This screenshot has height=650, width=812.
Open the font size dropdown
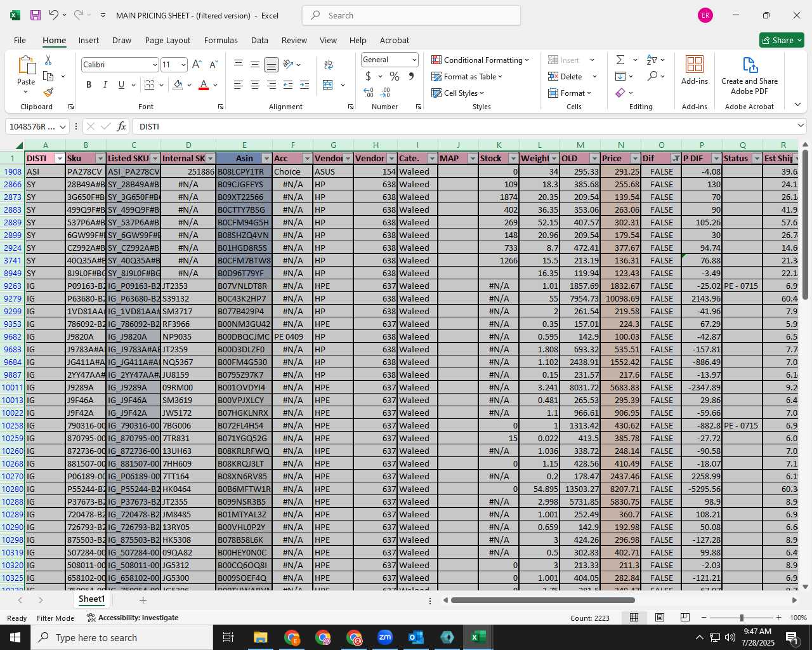tap(183, 65)
